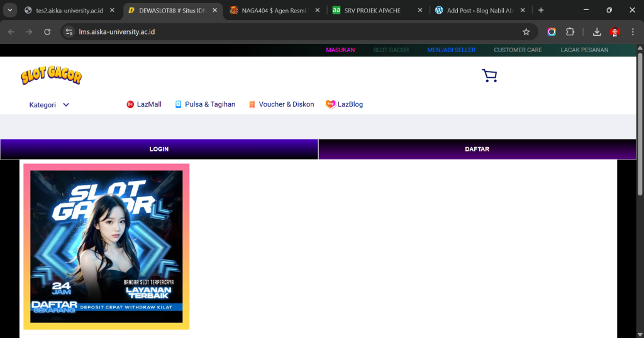Open the Chrome downloads icon
The image size is (644, 338).
(x=597, y=32)
